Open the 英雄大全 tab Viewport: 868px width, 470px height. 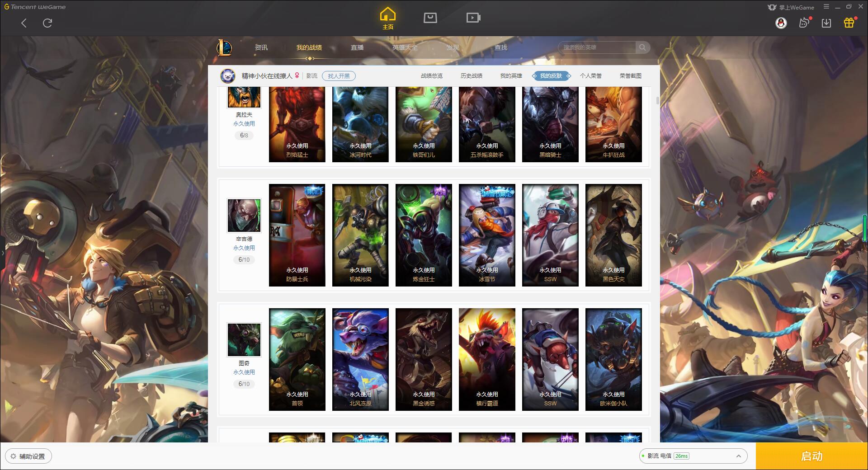[405, 47]
